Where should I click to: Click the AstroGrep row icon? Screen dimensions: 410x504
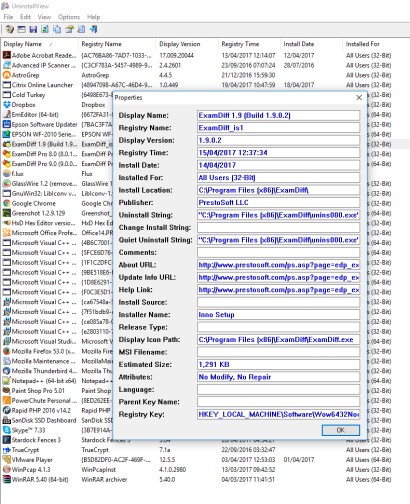point(6,75)
